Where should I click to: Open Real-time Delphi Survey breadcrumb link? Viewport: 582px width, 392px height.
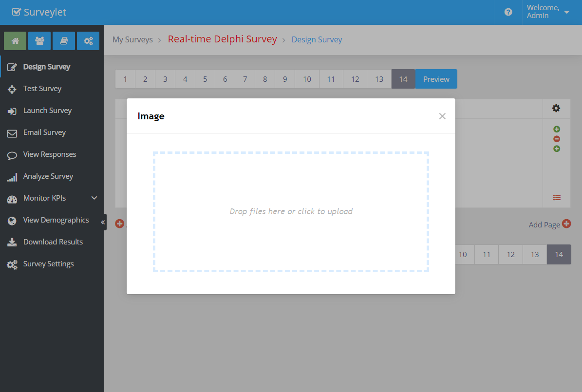[223, 39]
